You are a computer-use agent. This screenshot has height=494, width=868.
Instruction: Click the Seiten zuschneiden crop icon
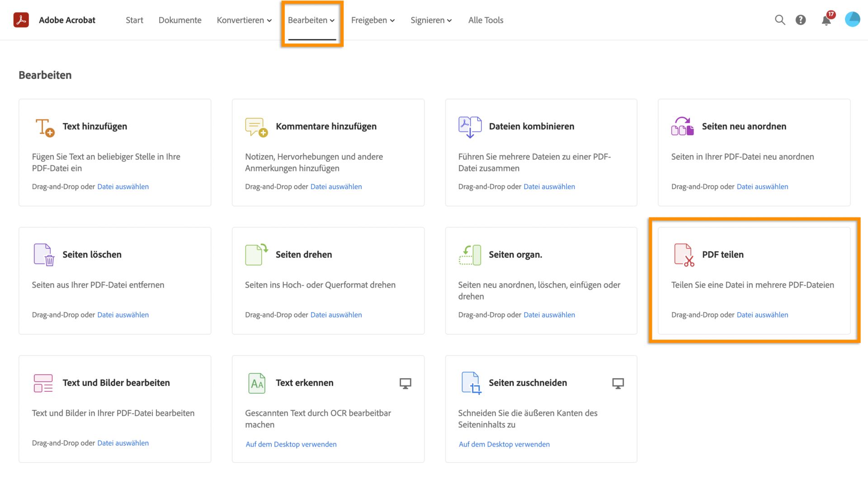coord(471,383)
